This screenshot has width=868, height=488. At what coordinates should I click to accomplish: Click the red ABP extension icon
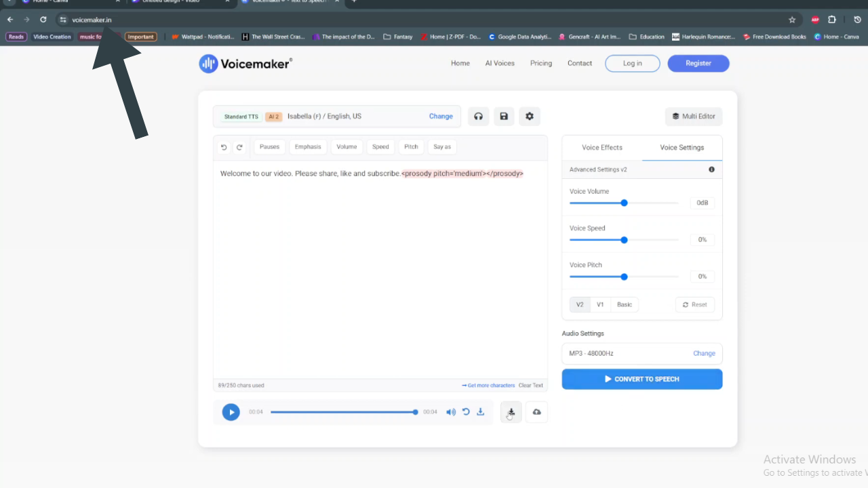(x=815, y=20)
